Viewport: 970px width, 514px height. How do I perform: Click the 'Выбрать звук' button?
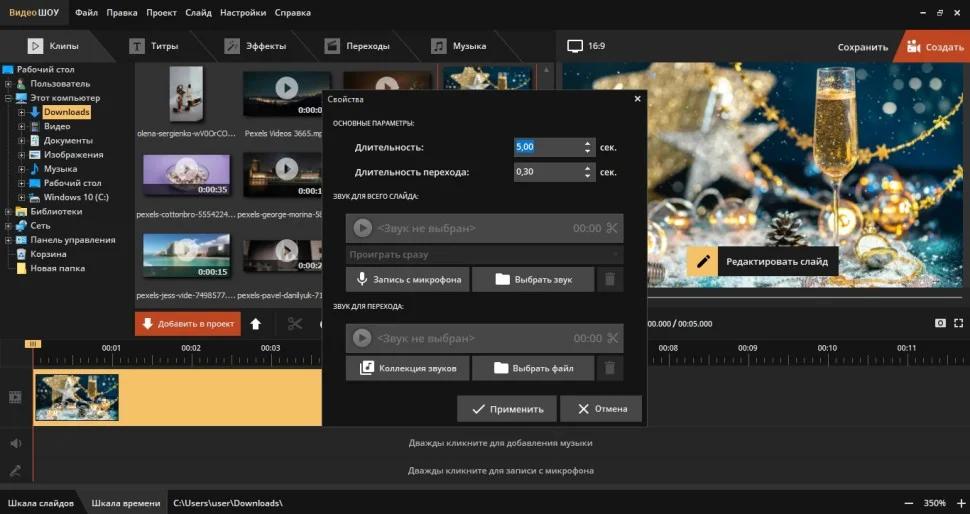(x=533, y=280)
